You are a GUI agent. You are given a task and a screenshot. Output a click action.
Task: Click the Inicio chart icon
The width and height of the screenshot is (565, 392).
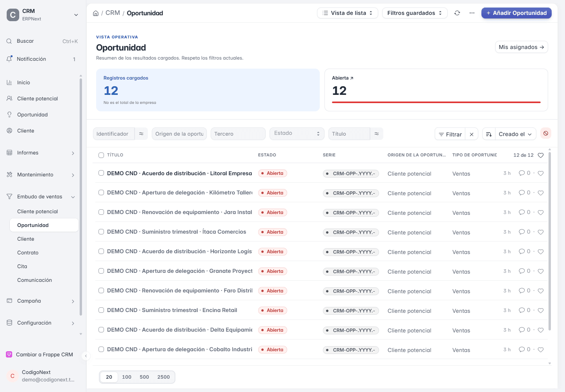pos(9,82)
